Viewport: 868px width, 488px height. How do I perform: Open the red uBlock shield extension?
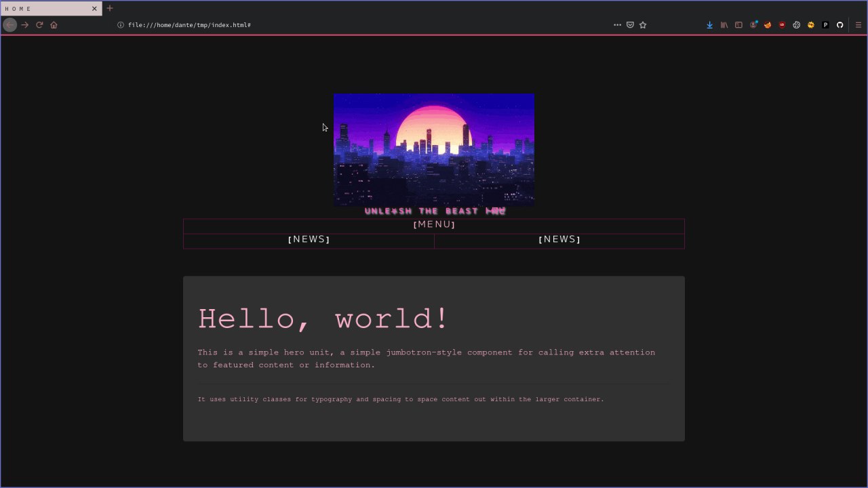[x=782, y=25]
